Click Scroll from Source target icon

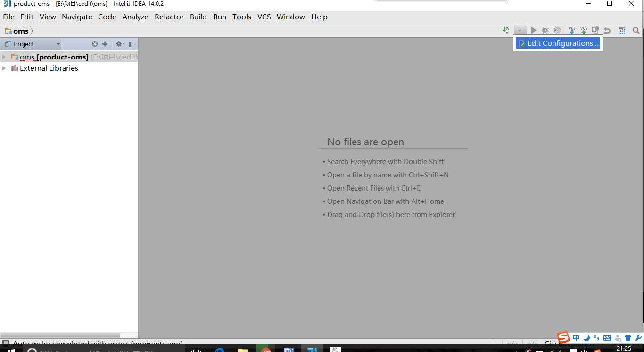95,44
